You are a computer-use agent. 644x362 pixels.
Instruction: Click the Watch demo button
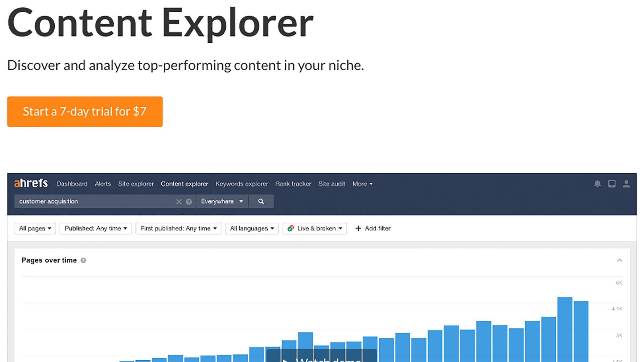click(321, 356)
